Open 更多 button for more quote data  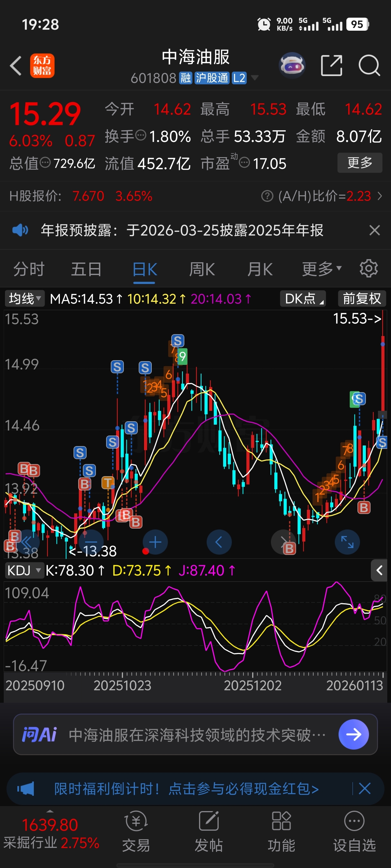click(360, 163)
